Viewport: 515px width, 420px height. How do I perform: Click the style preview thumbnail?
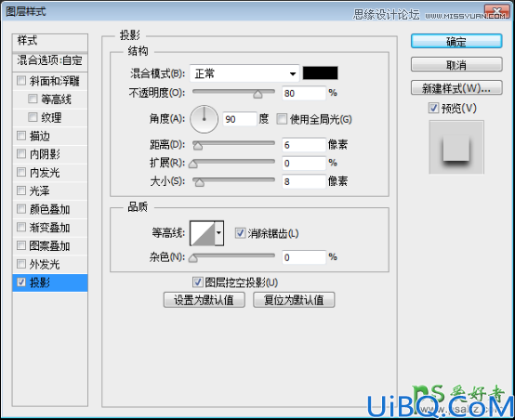(x=456, y=147)
